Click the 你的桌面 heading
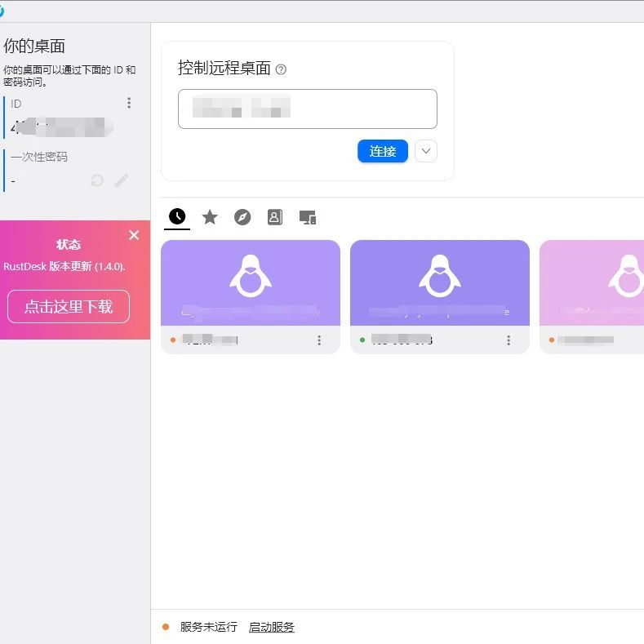Screen dimensions: 644x644 pos(34,46)
